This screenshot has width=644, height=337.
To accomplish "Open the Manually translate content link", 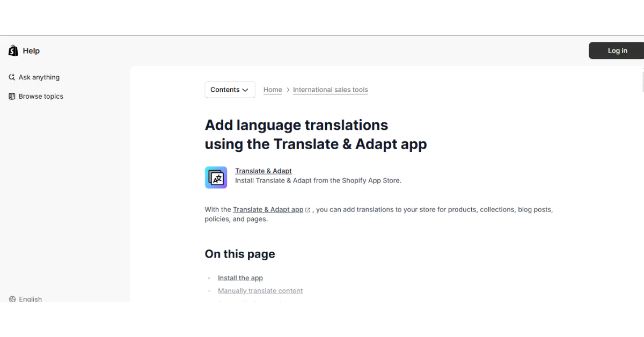I will point(260,290).
